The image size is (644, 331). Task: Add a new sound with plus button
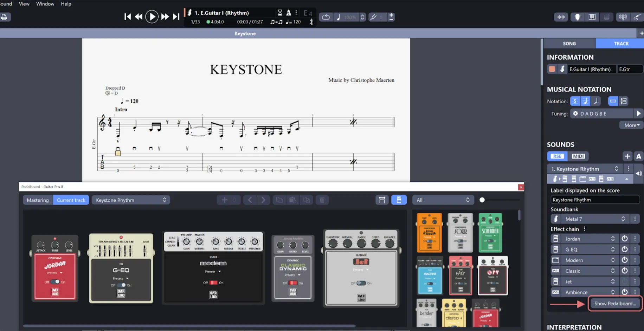(627, 156)
